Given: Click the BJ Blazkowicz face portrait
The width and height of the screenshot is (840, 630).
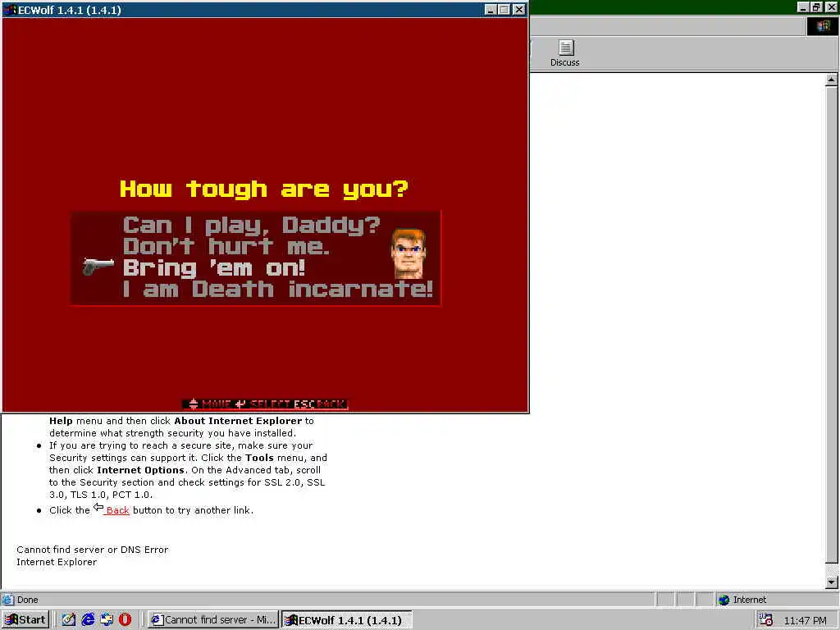Looking at the screenshot, I should tap(409, 254).
